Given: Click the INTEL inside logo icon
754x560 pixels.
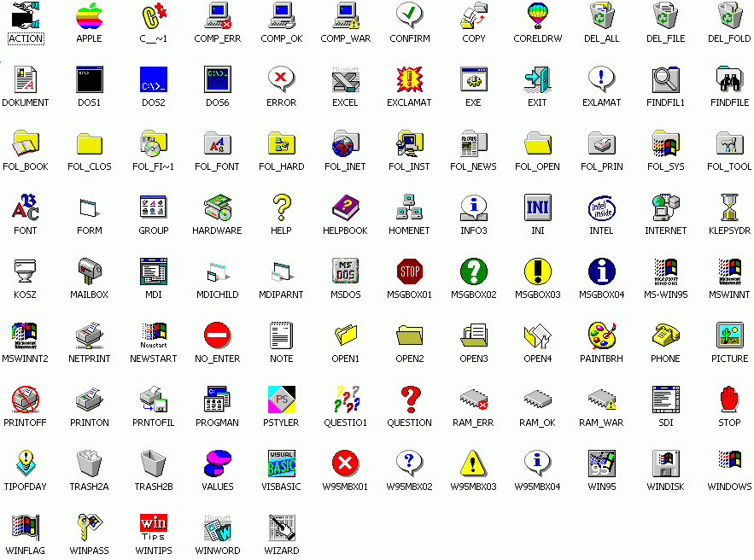Looking at the screenshot, I should [x=601, y=208].
